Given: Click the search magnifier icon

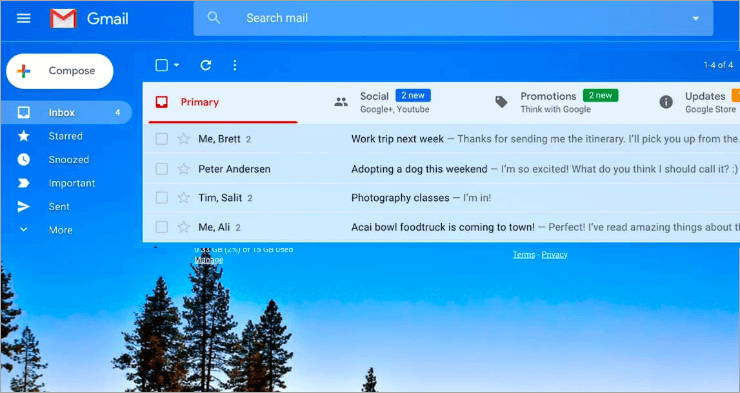Looking at the screenshot, I should tap(214, 18).
